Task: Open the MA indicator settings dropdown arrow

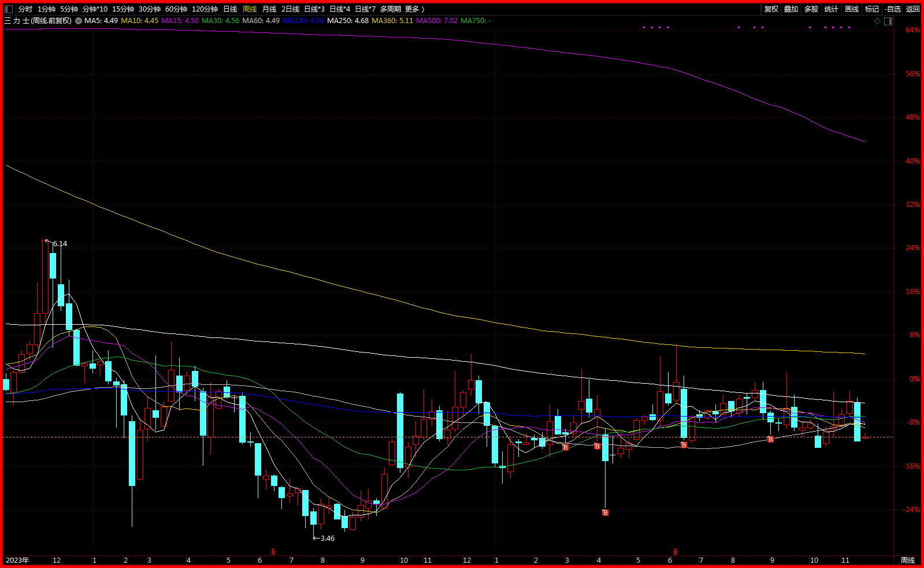Action: pyautogui.click(x=79, y=21)
